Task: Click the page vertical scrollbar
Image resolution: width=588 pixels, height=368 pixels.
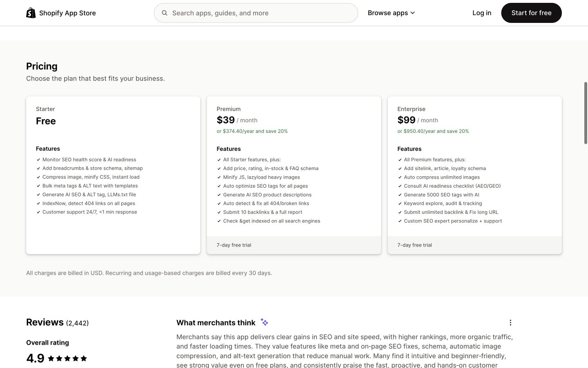Action: pos(586,113)
